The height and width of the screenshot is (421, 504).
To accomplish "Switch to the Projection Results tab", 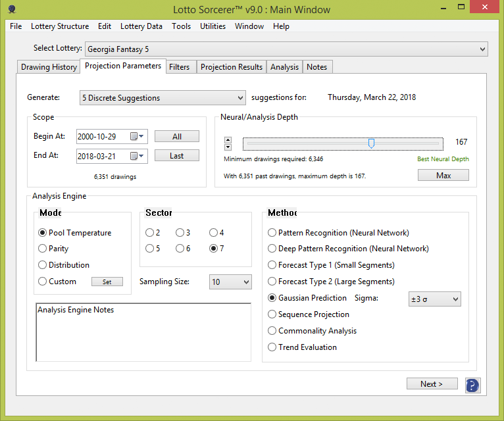I will point(232,67).
